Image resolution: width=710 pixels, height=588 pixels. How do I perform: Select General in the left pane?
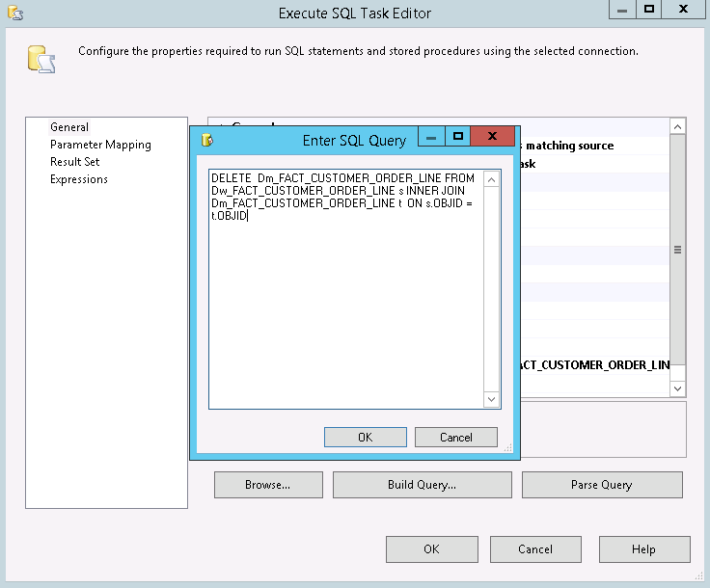click(x=69, y=127)
